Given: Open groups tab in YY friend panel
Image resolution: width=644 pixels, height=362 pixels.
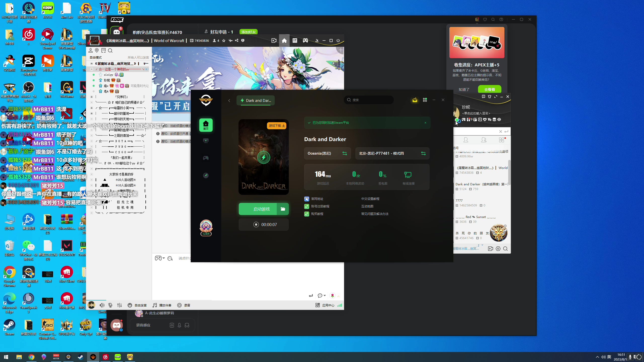Looking at the screenshot, I should point(484,140).
